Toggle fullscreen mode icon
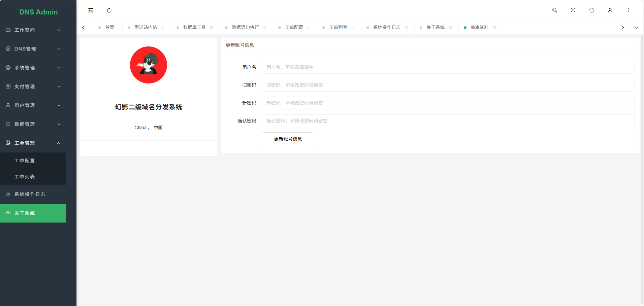Screen dimensions: 644x306 [573, 10]
